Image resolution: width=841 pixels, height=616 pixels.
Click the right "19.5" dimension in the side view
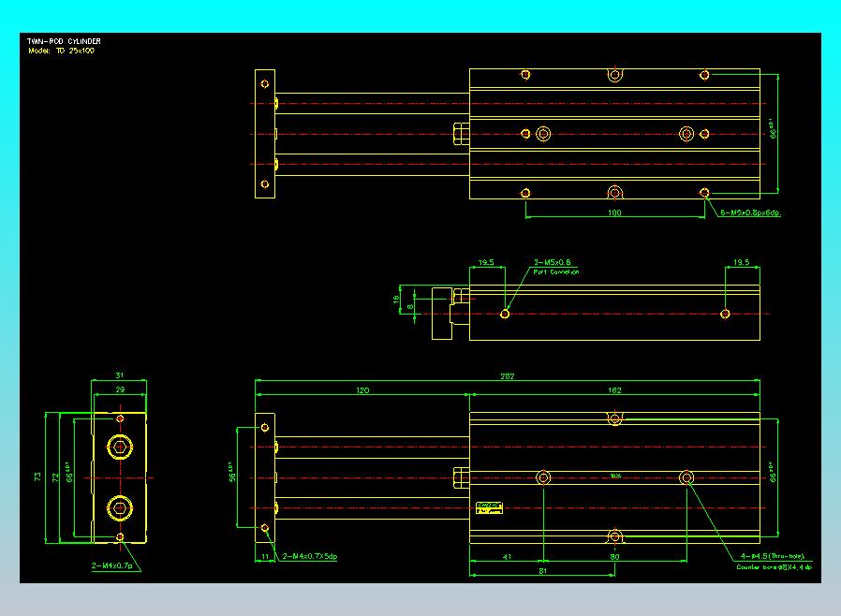tap(741, 262)
